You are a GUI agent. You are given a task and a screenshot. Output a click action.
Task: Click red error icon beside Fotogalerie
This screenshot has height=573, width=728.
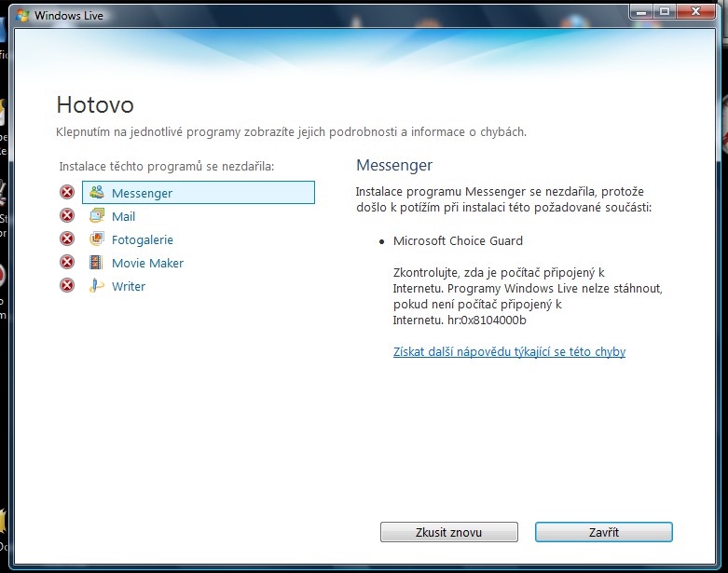coord(67,239)
